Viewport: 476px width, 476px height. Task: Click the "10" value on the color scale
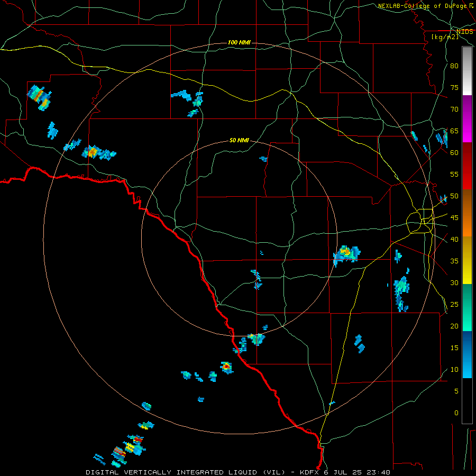(x=454, y=370)
